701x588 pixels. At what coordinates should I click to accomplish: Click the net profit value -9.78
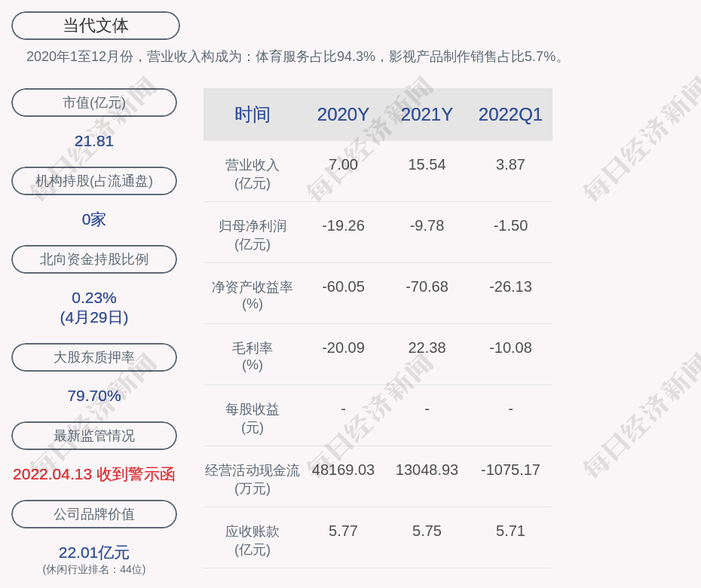(427, 225)
